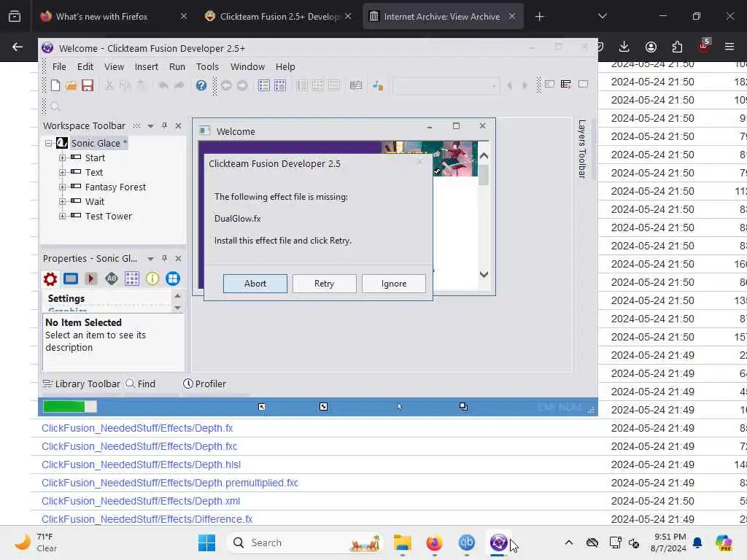The image size is (747, 560).
Task: Open the View menu
Action: click(x=114, y=66)
